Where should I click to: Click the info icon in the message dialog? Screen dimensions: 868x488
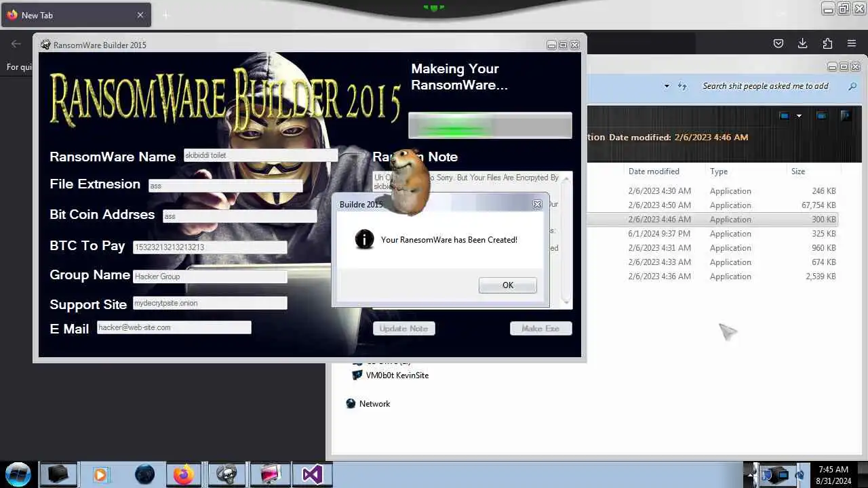[x=364, y=239]
